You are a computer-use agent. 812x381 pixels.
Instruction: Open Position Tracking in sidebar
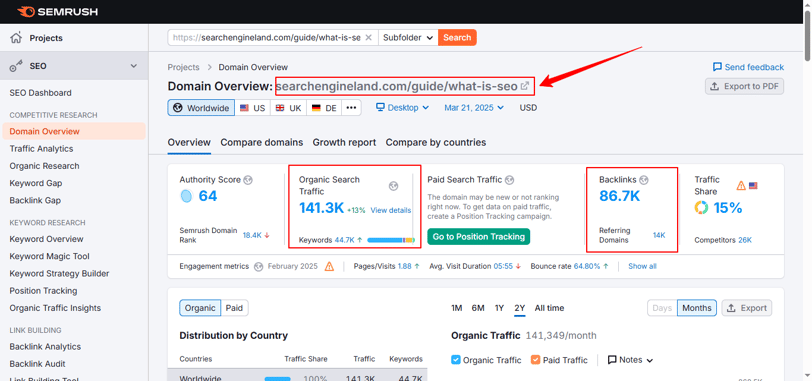[x=43, y=290]
